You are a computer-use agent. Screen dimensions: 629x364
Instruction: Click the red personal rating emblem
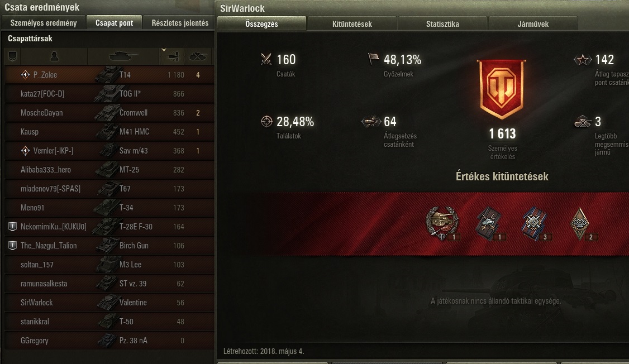(x=502, y=89)
